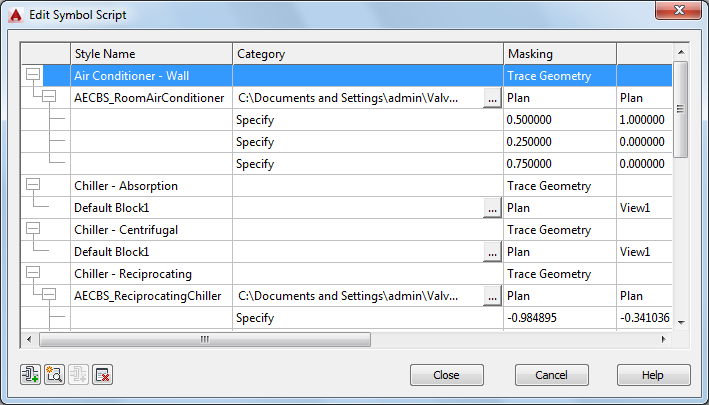This screenshot has height=405, width=709.
Task: Click the AutoCAD logo in the title bar
Action: [17, 16]
